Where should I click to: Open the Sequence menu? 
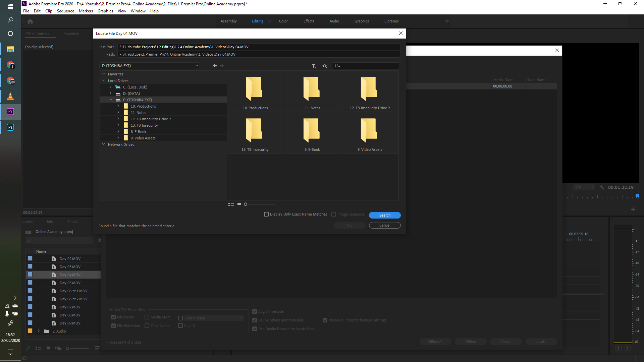[65, 11]
